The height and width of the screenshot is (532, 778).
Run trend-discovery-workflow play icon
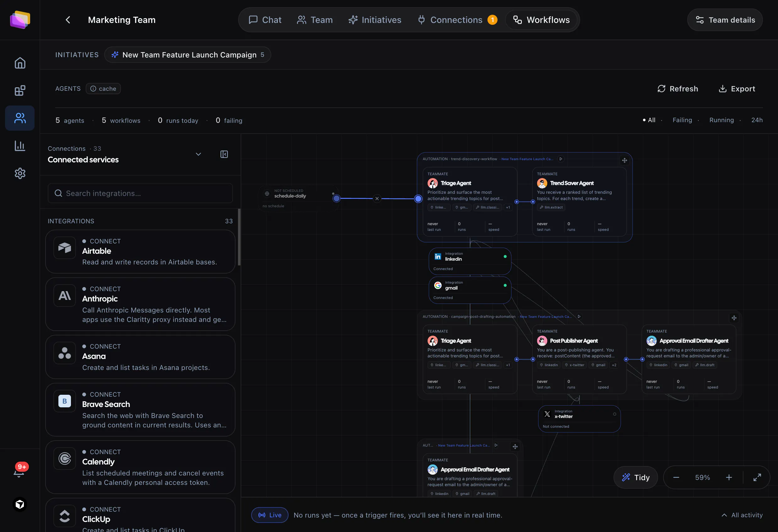click(x=561, y=159)
